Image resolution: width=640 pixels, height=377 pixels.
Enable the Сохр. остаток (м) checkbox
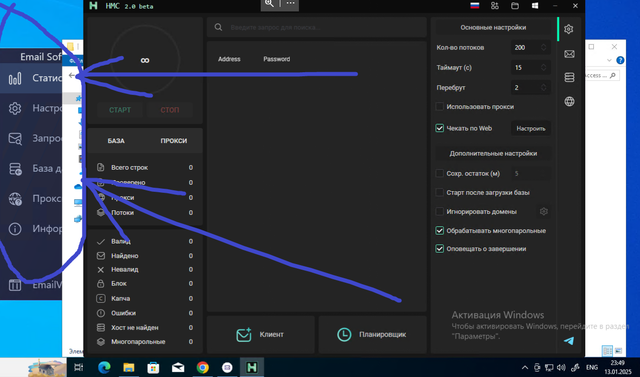pyautogui.click(x=440, y=173)
